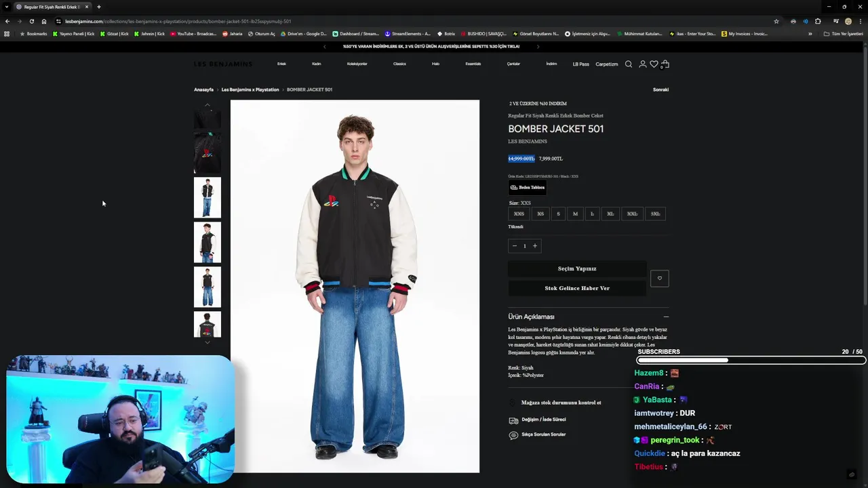The width and height of the screenshot is (868, 488).
Task: Collapse the Ürün Açıklaması section
Action: point(666,317)
